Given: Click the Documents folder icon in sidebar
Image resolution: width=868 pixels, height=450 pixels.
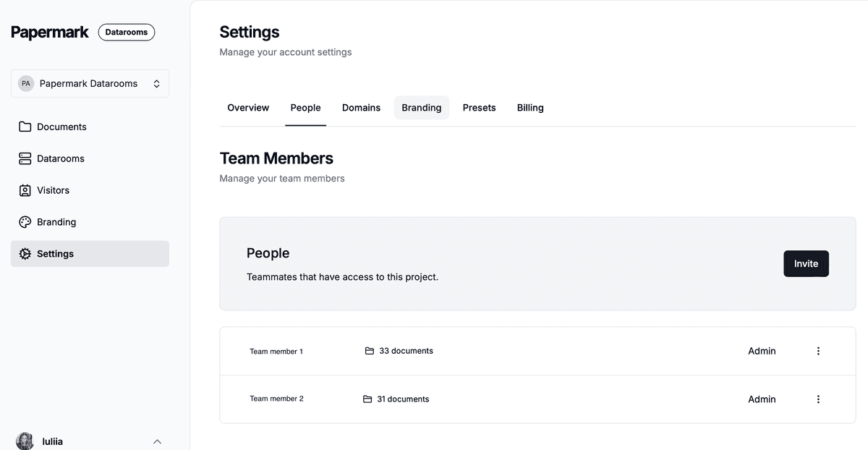Looking at the screenshot, I should 25,127.
